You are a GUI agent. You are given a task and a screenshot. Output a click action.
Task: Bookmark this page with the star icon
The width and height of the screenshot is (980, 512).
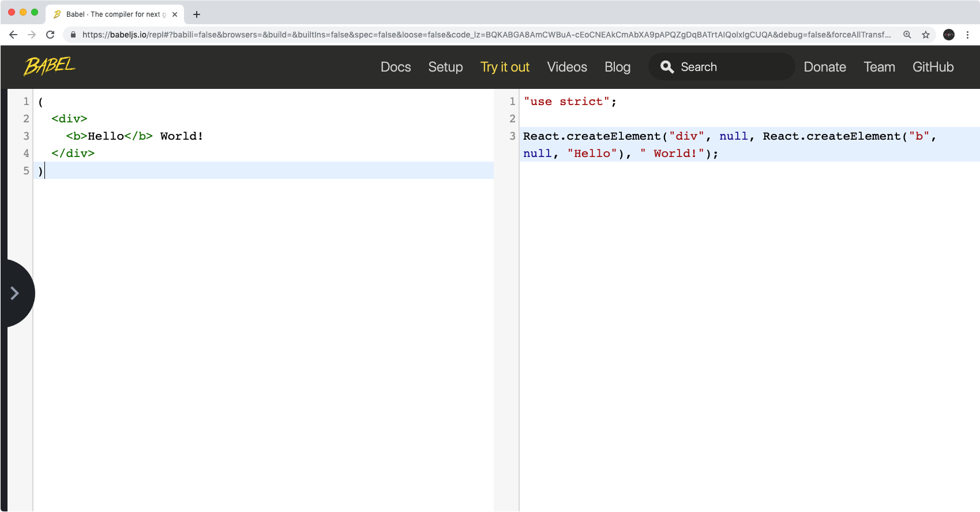pyautogui.click(x=926, y=35)
